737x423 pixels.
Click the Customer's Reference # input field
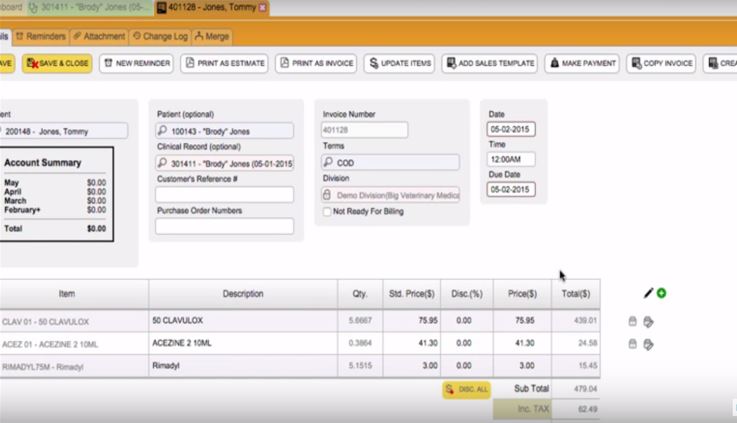(x=225, y=195)
